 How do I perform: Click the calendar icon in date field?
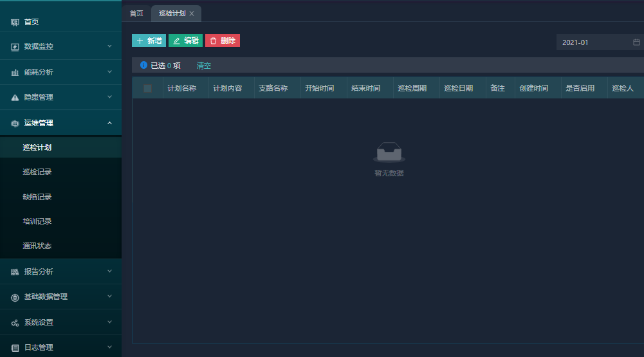(x=636, y=42)
